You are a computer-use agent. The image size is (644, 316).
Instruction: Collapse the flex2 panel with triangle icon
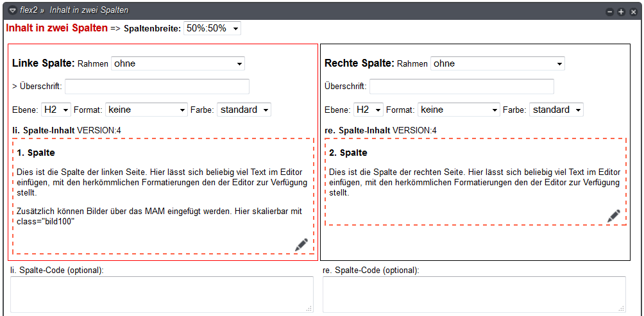point(12,10)
